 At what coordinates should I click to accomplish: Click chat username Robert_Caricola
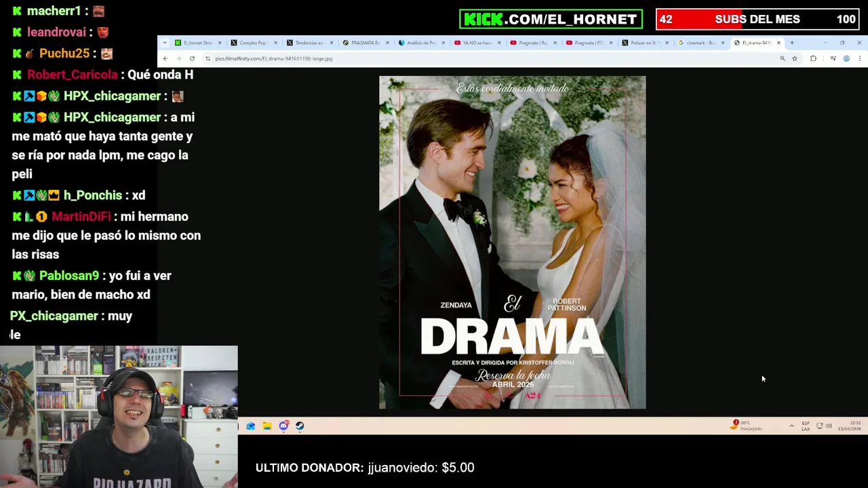tap(72, 75)
